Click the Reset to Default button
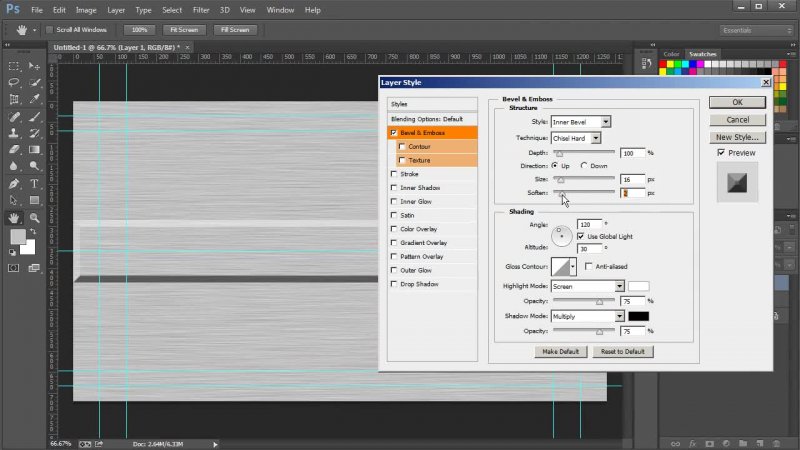The width and height of the screenshot is (800, 450). [622, 352]
